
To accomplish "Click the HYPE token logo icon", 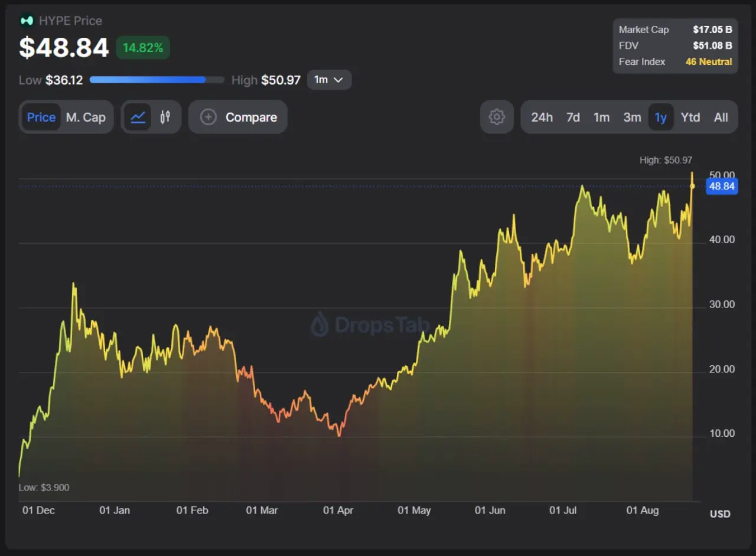I will tap(27, 21).
